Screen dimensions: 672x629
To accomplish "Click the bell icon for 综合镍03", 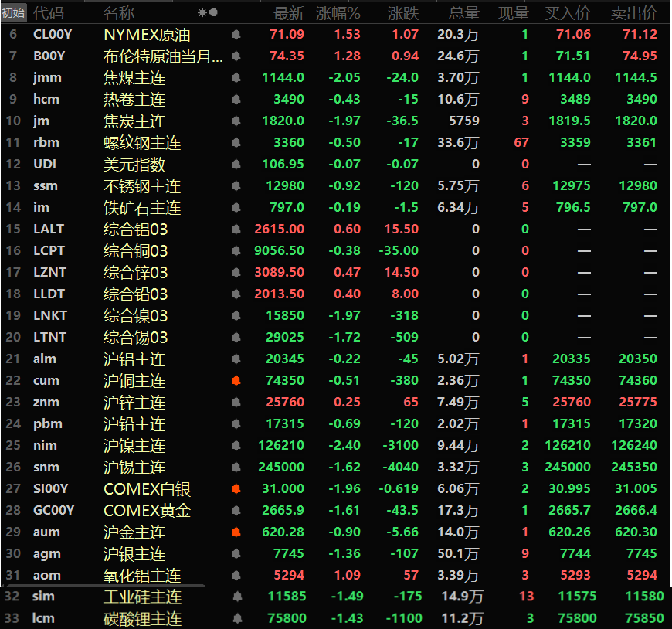I will [x=236, y=316].
